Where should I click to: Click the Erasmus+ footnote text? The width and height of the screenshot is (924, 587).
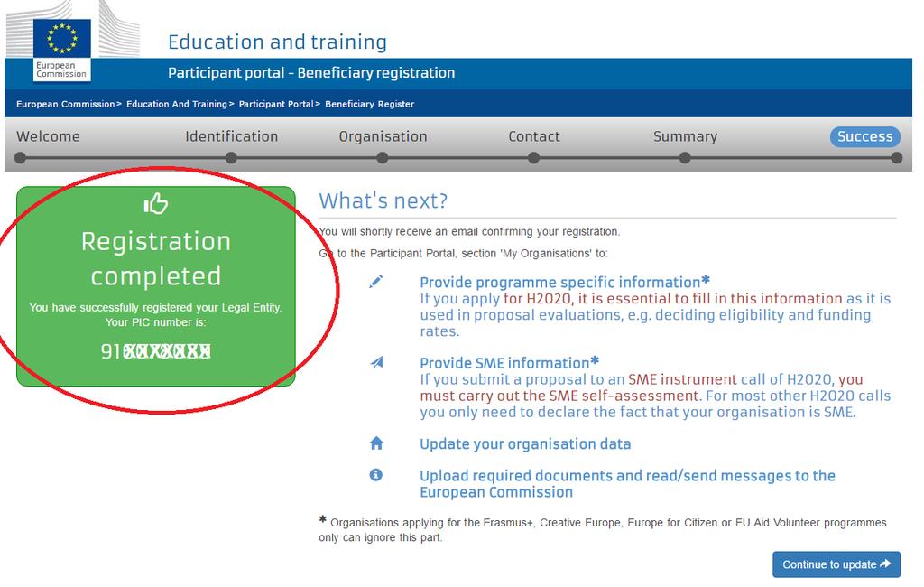pos(602,529)
